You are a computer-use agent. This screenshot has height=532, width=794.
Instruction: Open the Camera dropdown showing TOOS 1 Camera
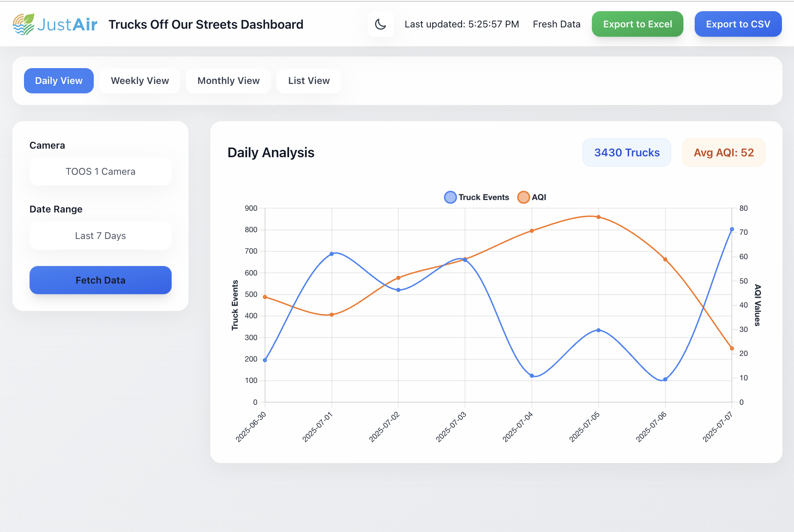[100, 171]
